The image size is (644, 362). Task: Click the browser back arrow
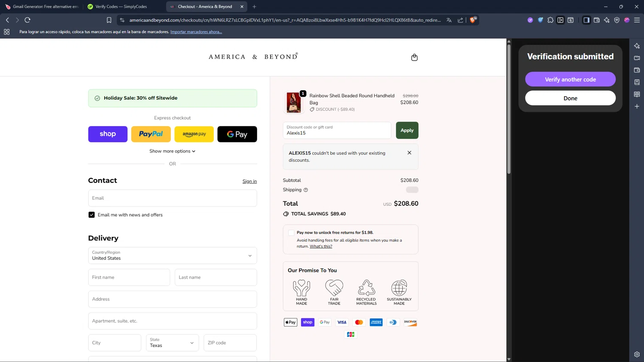[x=7, y=20]
